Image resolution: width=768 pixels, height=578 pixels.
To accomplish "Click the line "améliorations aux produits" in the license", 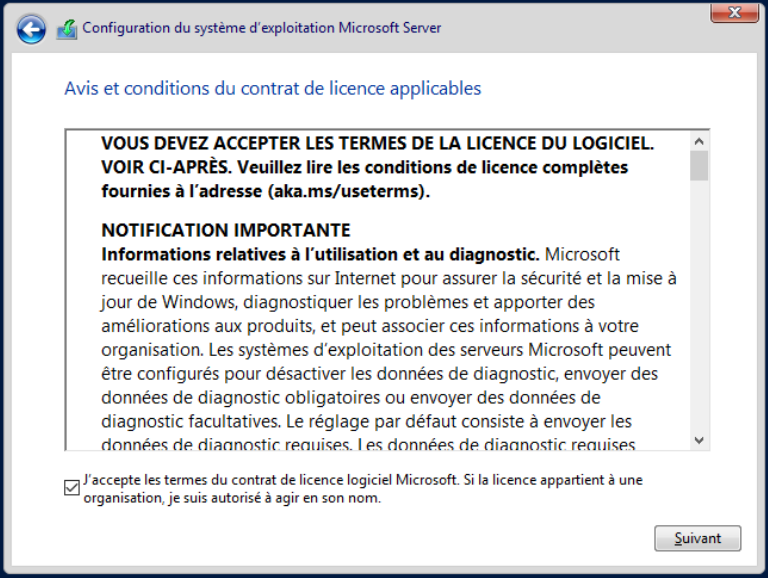I will click(370, 326).
